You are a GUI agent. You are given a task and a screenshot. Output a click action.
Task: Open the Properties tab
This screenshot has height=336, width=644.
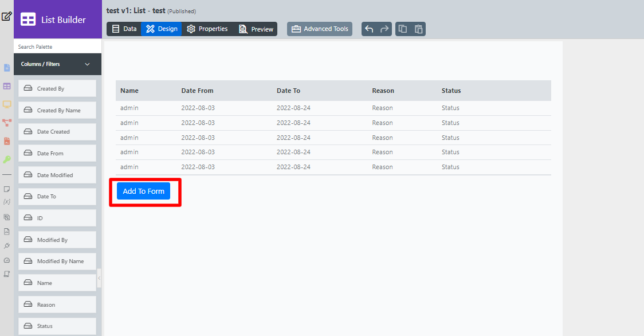[x=207, y=29]
